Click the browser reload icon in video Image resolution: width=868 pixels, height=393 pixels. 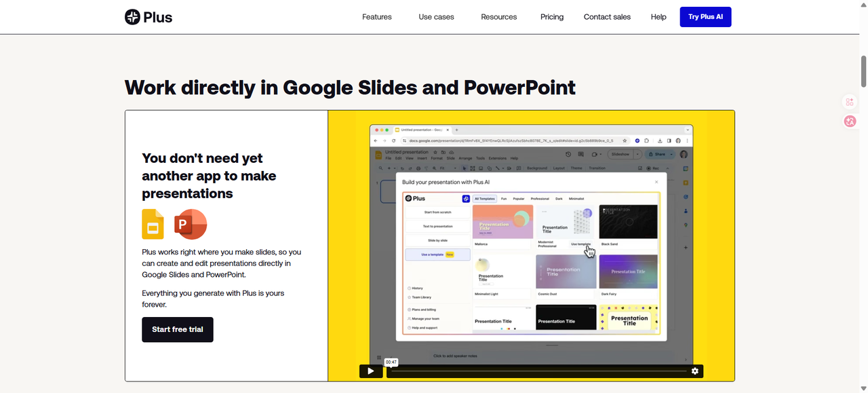tap(393, 141)
